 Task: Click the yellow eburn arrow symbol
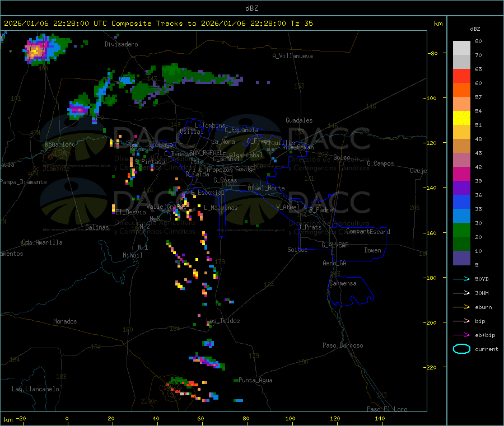click(461, 307)
